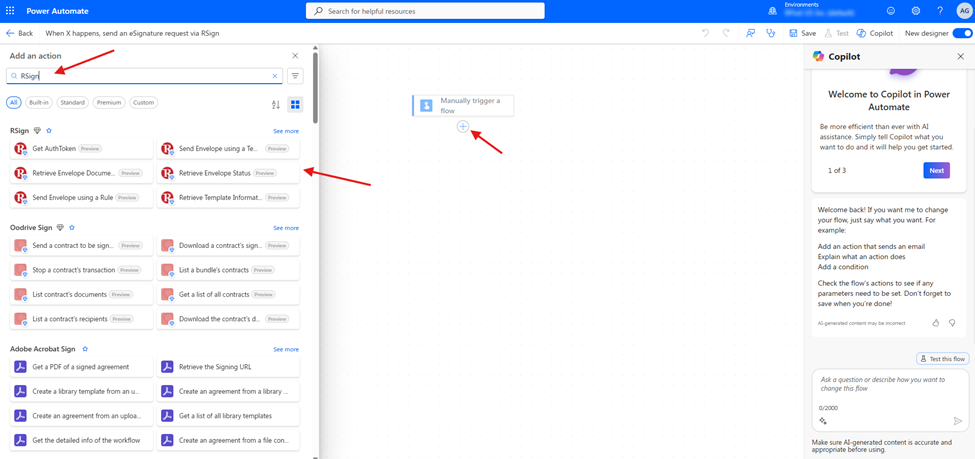This screenshot has width=975, height=459.
Task: Switch to grid view of actions
Action: (x=295, y=104)
